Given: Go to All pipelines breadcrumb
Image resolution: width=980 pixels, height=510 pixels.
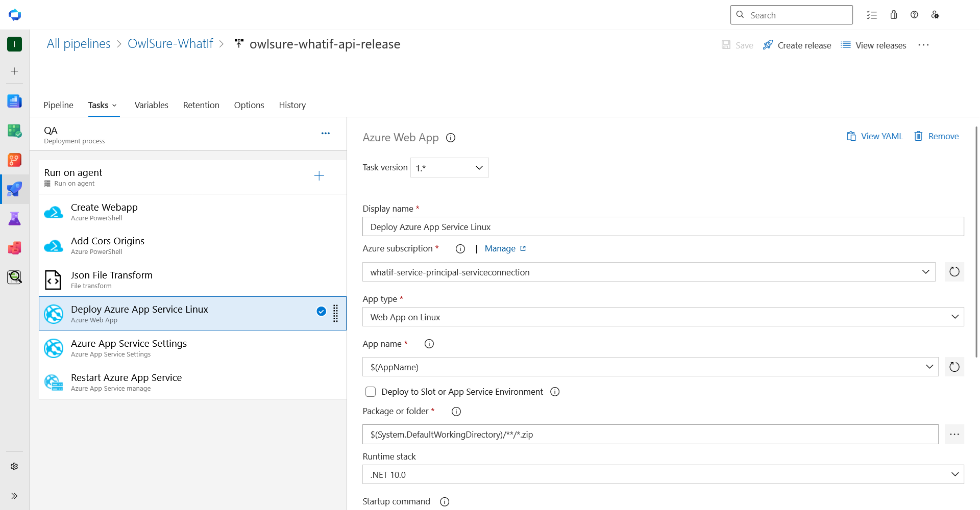Looking at the screenshot, I should pos(79,44).
